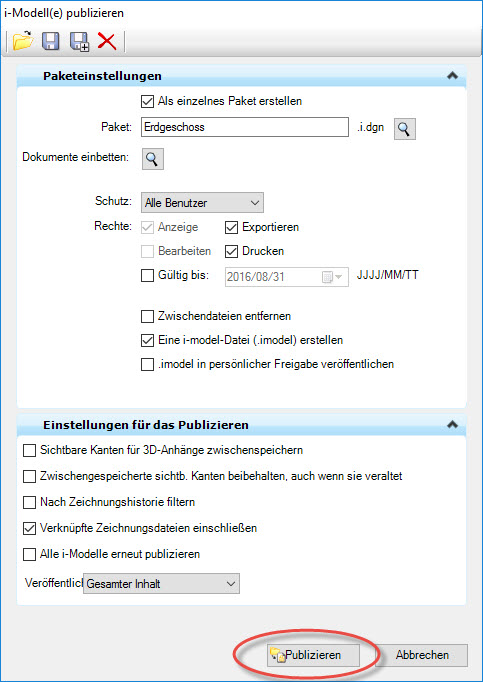This screenshot has width=483, height=682.
Task: Click the open folder toolbar icon
Action: [23, 41]
